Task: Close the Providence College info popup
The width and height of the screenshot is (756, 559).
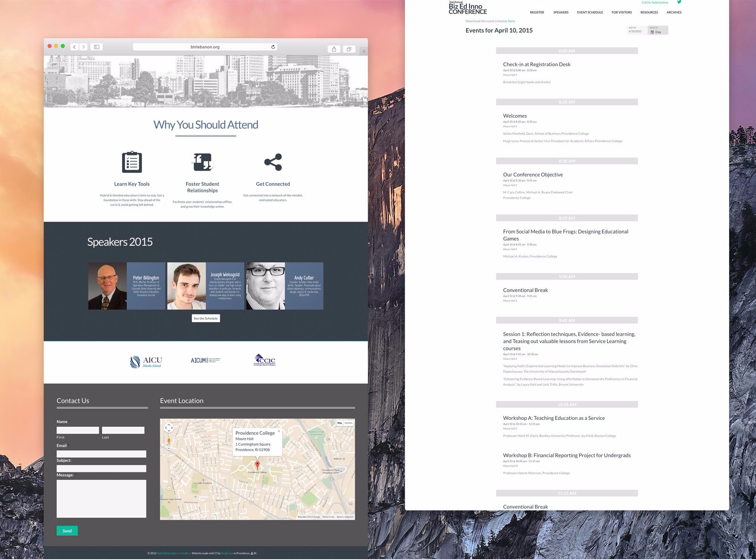Action: (279, 431)
